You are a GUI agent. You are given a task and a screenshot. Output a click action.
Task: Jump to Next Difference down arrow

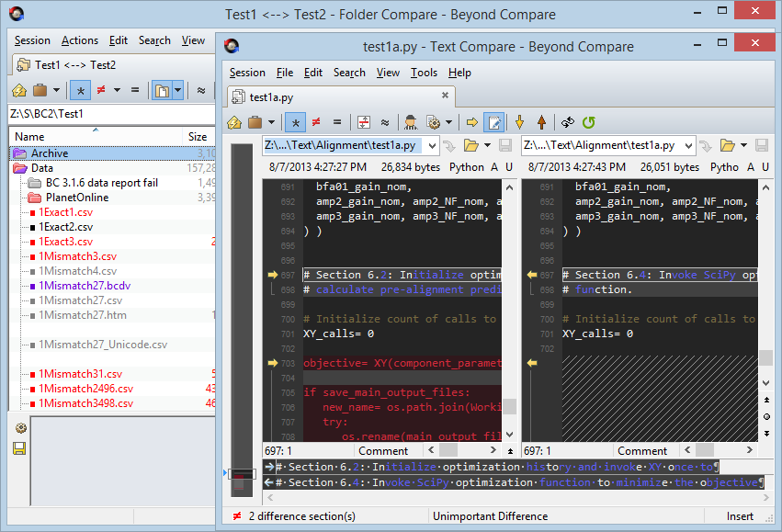pos(519,121)
